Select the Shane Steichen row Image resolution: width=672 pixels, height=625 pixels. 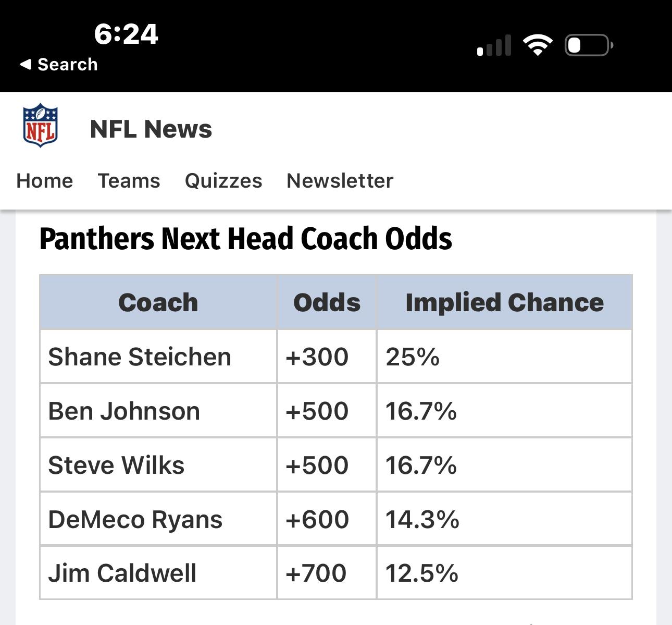[140, 357]
